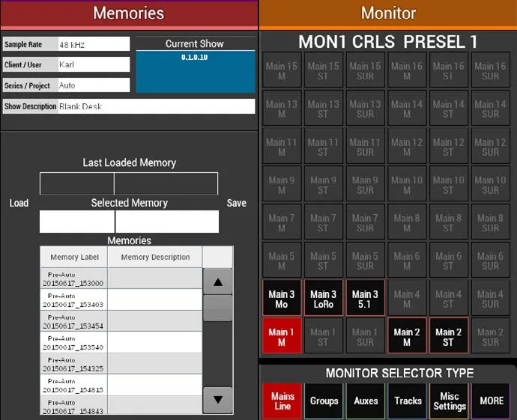
Task: Select Main 2 SUR monitor source
Action: pyautogui.click(x=491, y=335)
